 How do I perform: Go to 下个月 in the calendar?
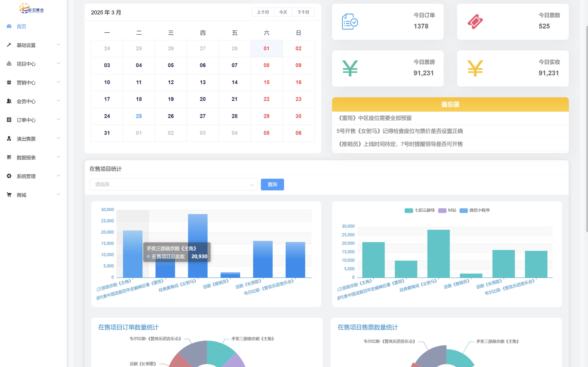coord(303,12)
